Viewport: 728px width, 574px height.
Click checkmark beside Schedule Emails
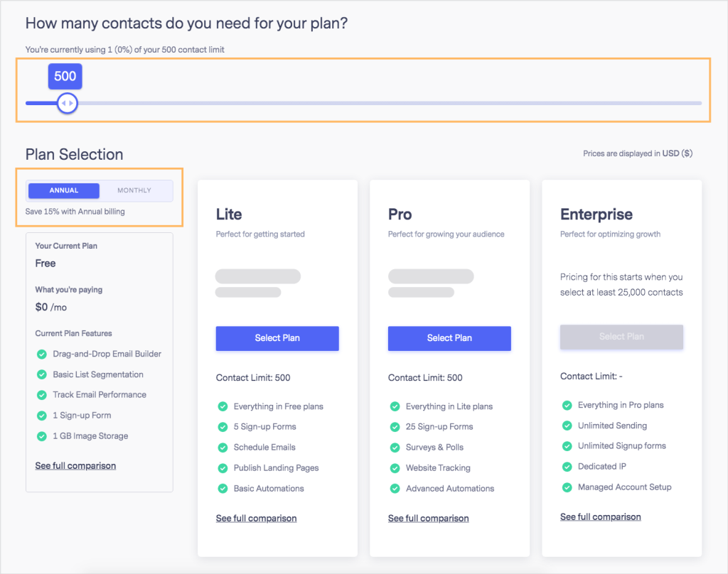click(x=223, y=448)
